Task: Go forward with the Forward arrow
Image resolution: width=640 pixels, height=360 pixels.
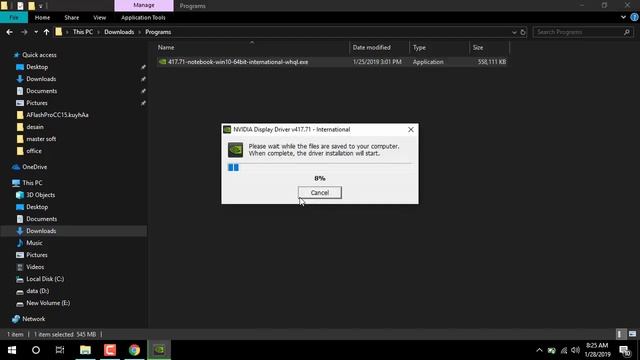Action: (x=24, y=32)
